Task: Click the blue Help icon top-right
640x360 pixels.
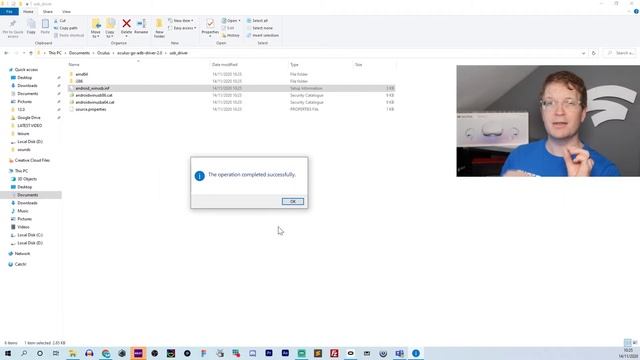Action: pyautogui.click(x=636, y=11)
